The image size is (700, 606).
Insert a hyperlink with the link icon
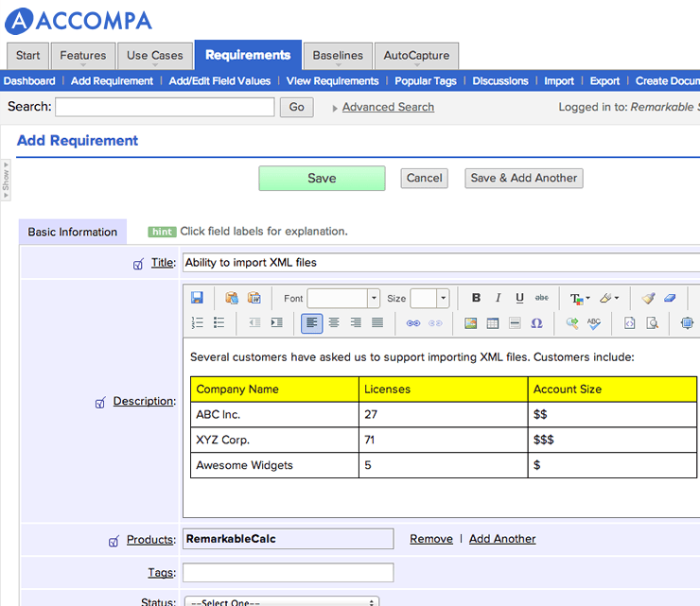pos(412,323)
